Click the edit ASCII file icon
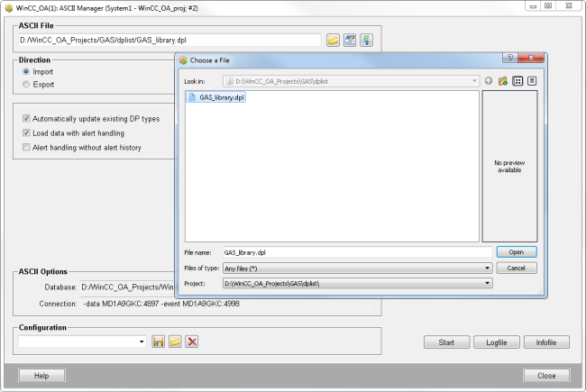Viewport: 586px width, 392px height. 350,40
